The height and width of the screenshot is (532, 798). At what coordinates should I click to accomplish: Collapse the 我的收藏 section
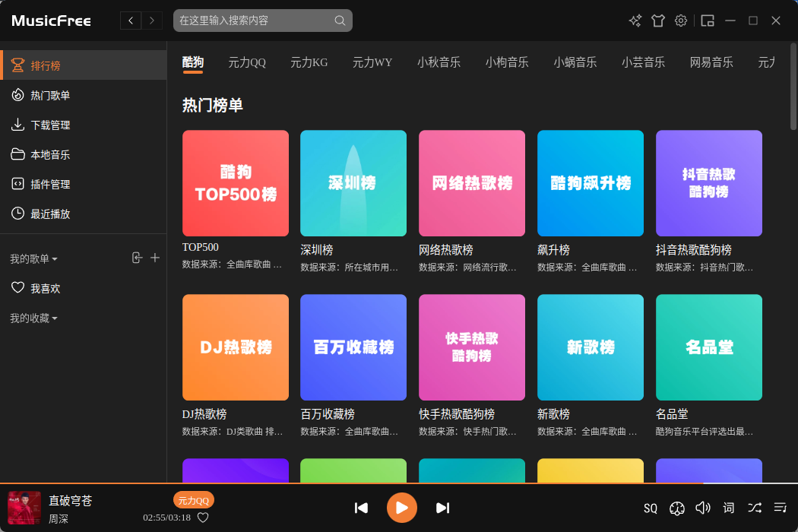tap(33, 318)
